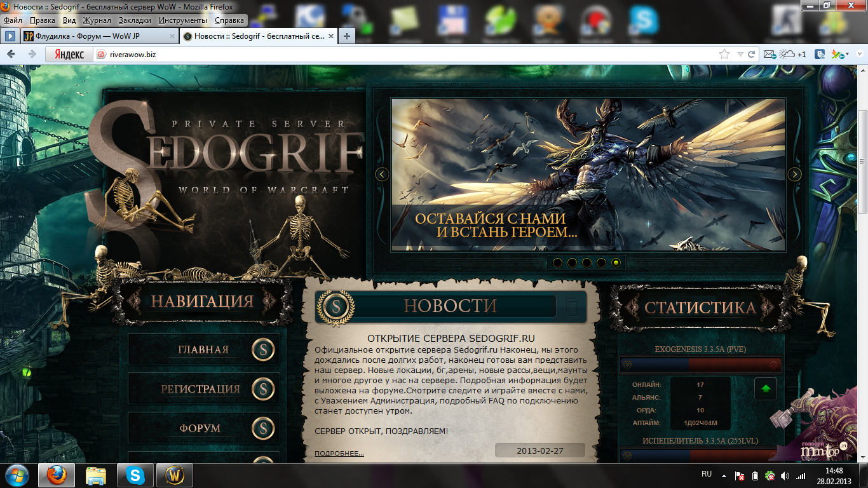Open the Инструменты menu

tap(184, 20)
